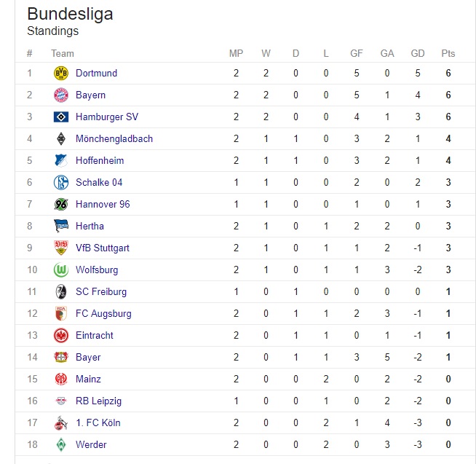Select the FC Augsburg team name
The height and width of the screenshot is (464, 476).
point(103,313)
